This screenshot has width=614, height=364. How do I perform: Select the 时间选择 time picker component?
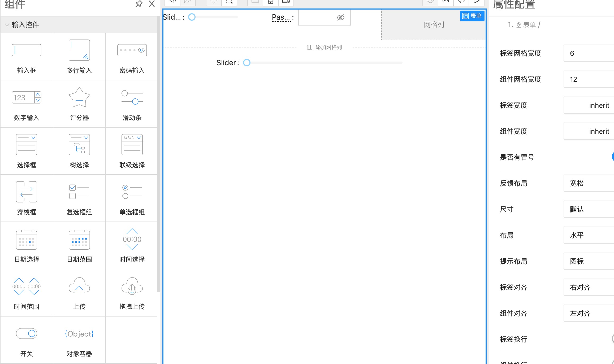click(x=132, y=245)
